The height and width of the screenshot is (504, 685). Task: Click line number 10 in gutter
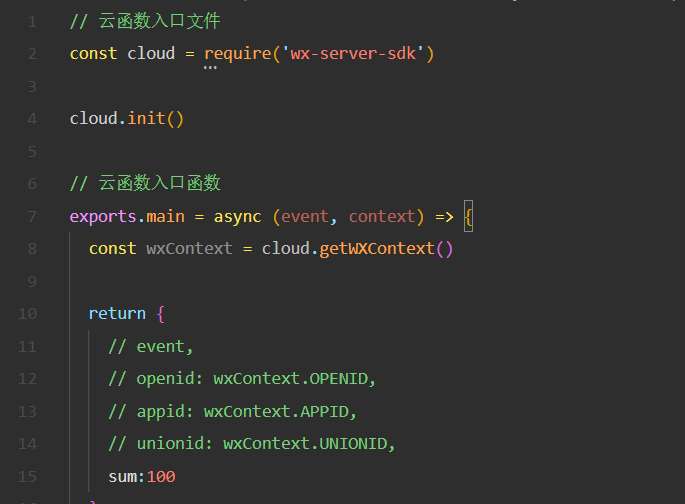click(x=27, y=314)
